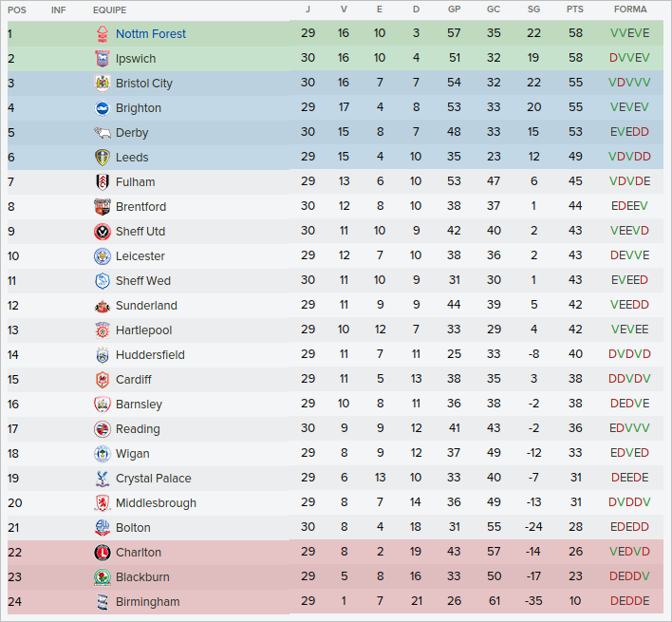Sort by the FORMA column header
This screenshot has width=672, height=622.
coord(630,9)
